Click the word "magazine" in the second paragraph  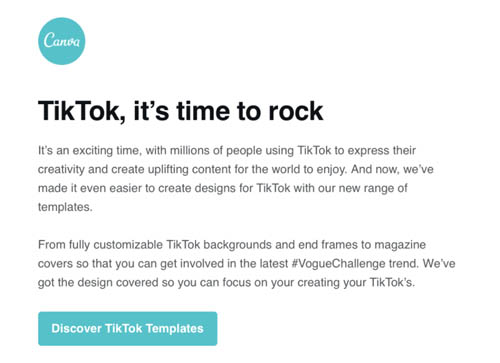(400, 245)
